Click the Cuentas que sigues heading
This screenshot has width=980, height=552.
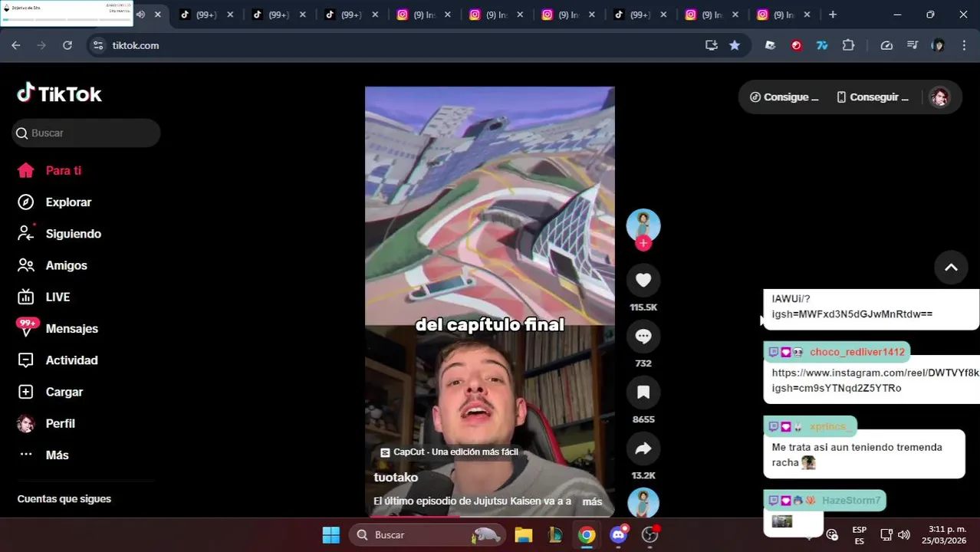tap(64, 499)
